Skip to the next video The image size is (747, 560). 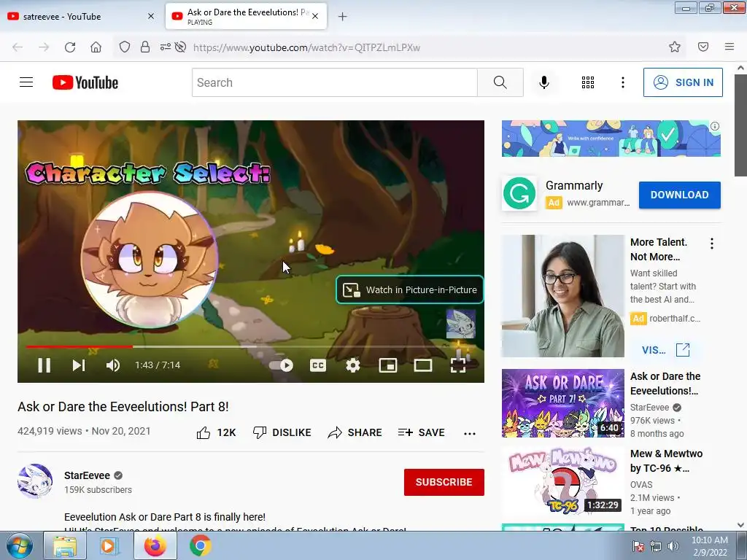click(79, 365)
